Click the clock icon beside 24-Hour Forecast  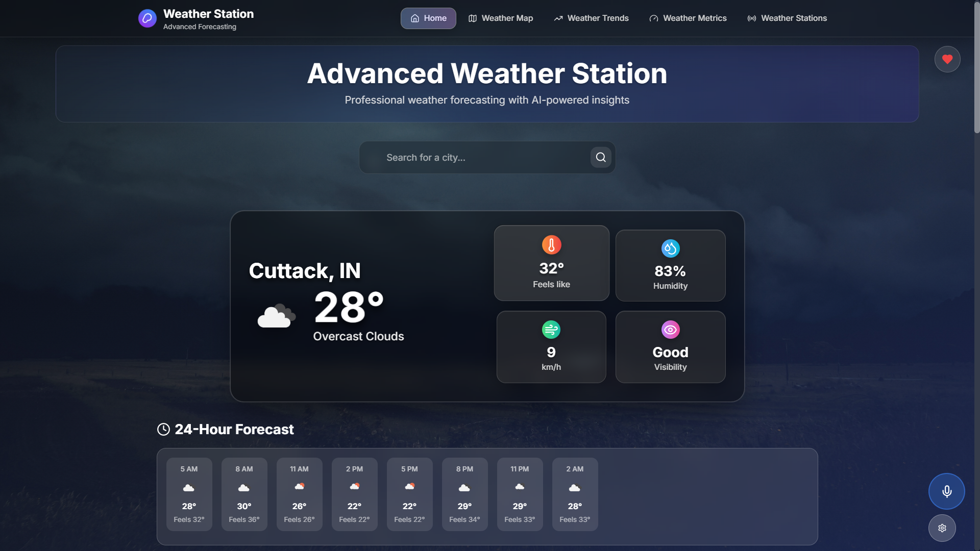pyautogui.click(x=163, y=429)
